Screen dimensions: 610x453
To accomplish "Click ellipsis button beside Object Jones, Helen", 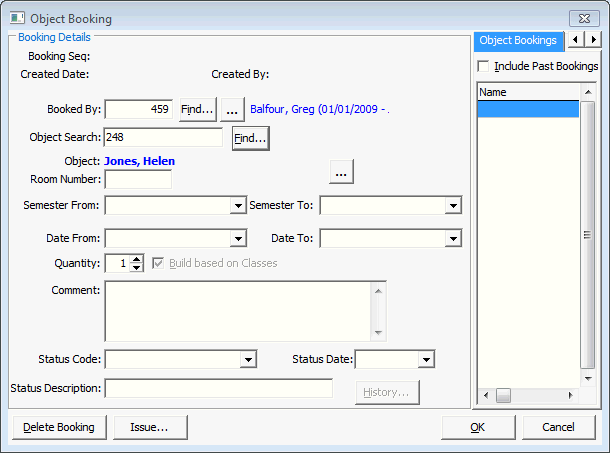I will 341,171.
